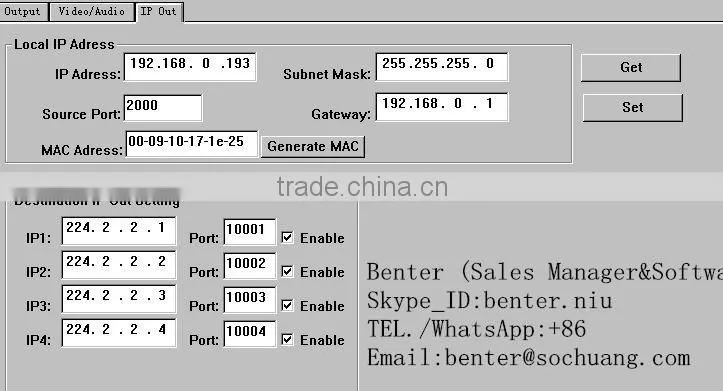Click the Generate MAC button

coord(313,147)
